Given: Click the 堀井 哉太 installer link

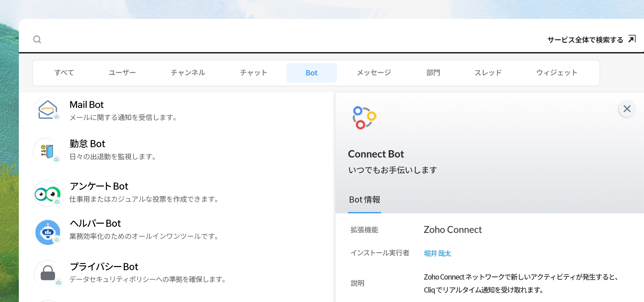Looking at the screenshot, I should click(437, 253).
